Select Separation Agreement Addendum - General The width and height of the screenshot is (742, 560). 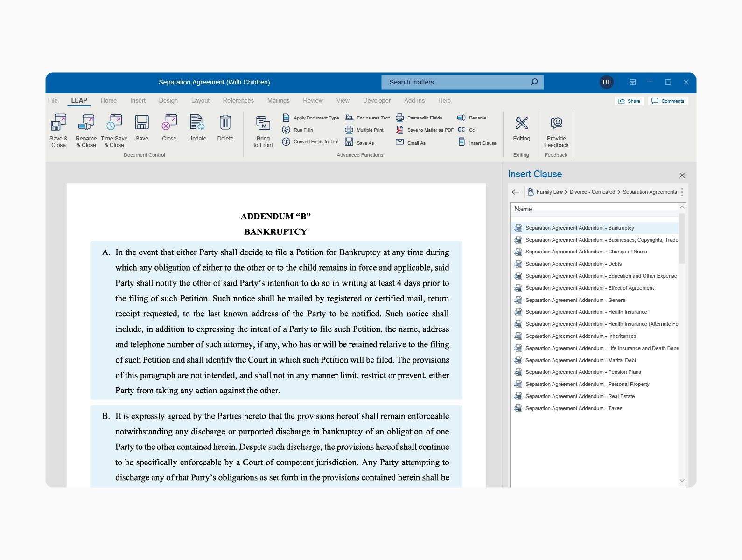[x=595, y=300]
